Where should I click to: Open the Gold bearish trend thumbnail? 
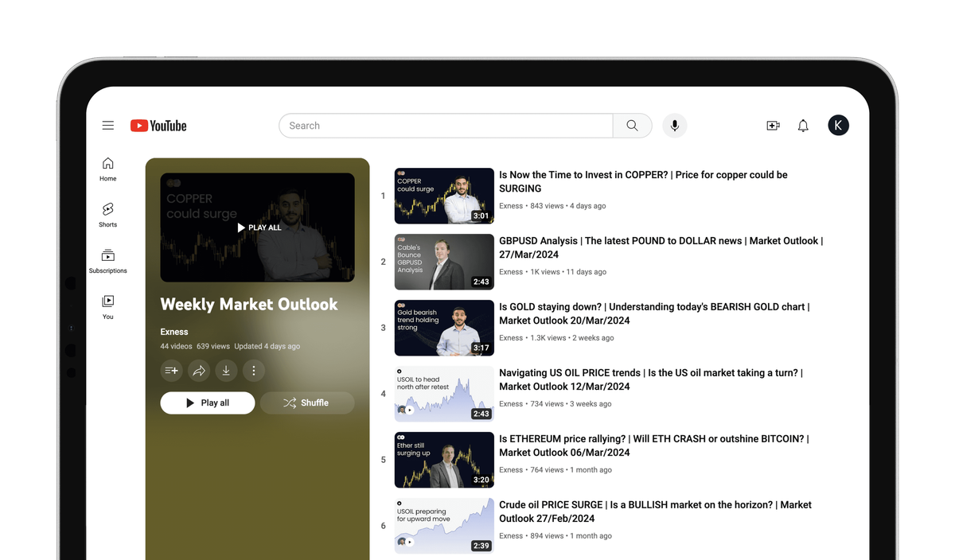click(444, 328)
